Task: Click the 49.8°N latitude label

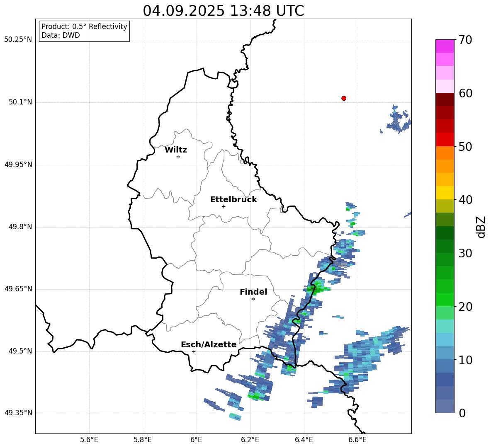Action: (x=21, y=227)
